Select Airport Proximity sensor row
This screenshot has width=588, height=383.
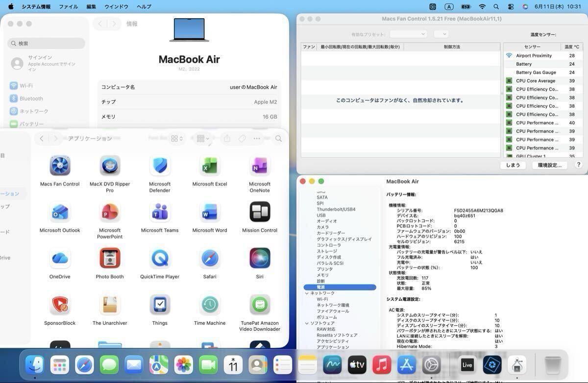[x=543, y=56]
